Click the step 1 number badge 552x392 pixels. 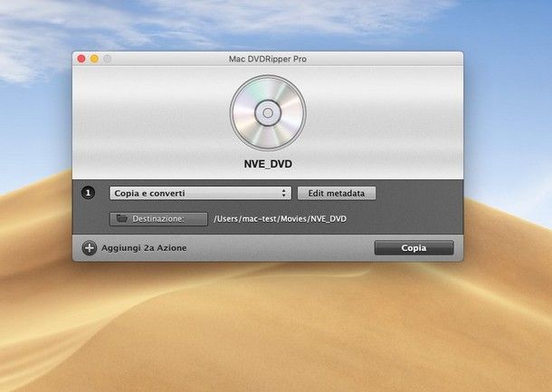88,193
